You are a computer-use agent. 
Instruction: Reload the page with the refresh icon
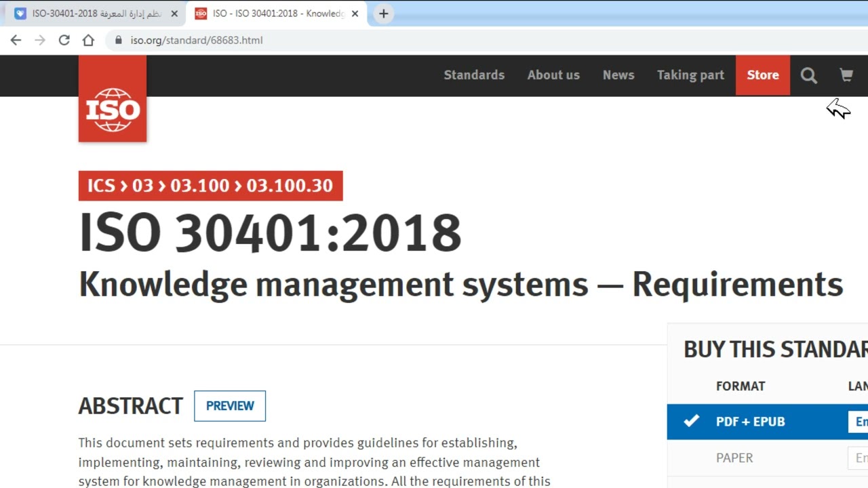pyautogui.click(x=64, y=40)
